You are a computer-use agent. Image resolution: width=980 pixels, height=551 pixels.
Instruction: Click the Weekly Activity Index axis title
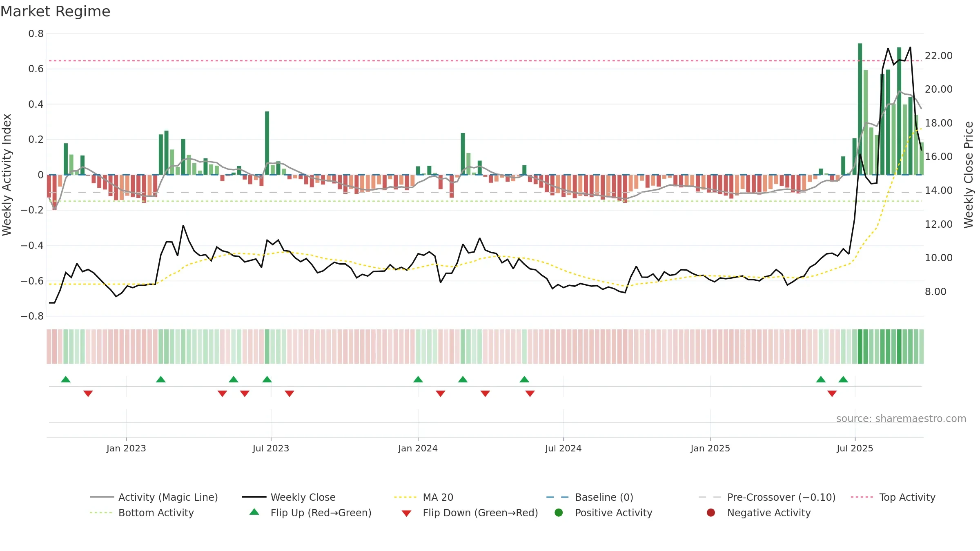coord(7,175)
